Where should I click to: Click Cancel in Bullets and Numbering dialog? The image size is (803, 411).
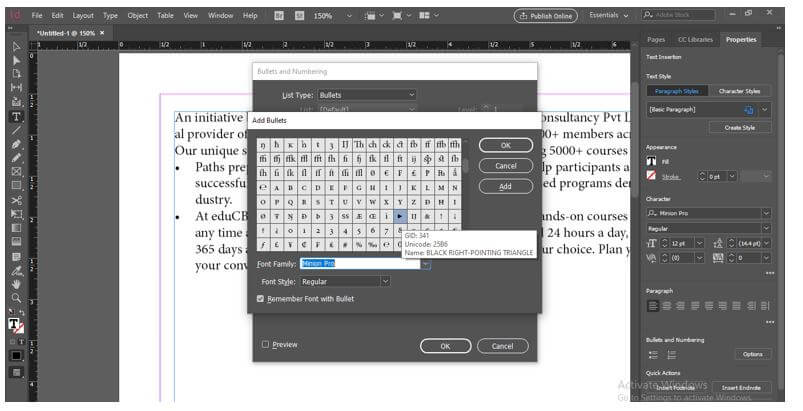(502, 347)
